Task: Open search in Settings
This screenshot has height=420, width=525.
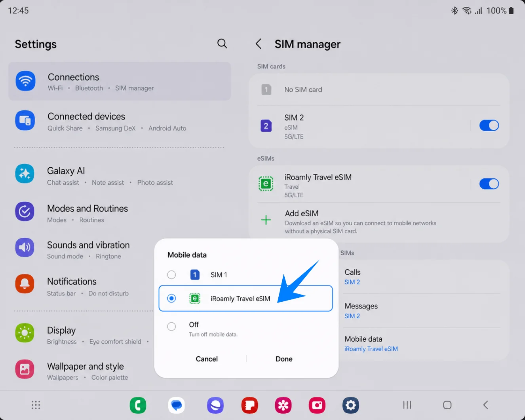Action: click(222, 44)
